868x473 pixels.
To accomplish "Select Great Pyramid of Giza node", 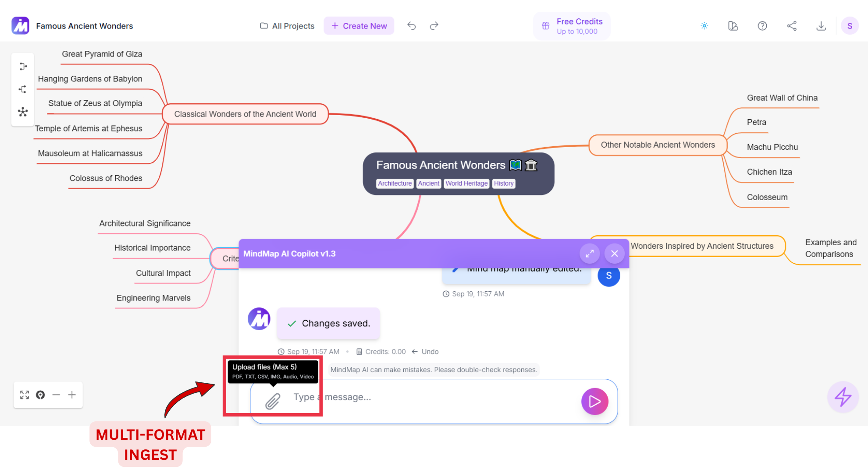I will [102, 54].
